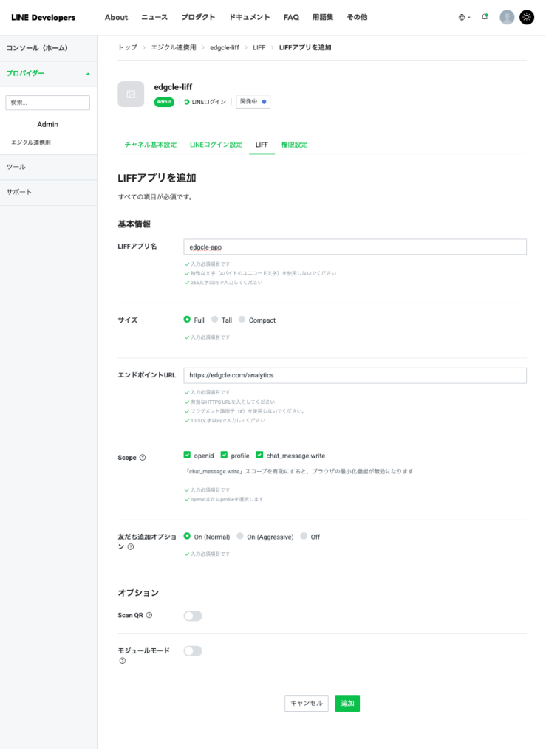
Task: Click the 基本情報 section heading
Action: click(x=134, y=224)
